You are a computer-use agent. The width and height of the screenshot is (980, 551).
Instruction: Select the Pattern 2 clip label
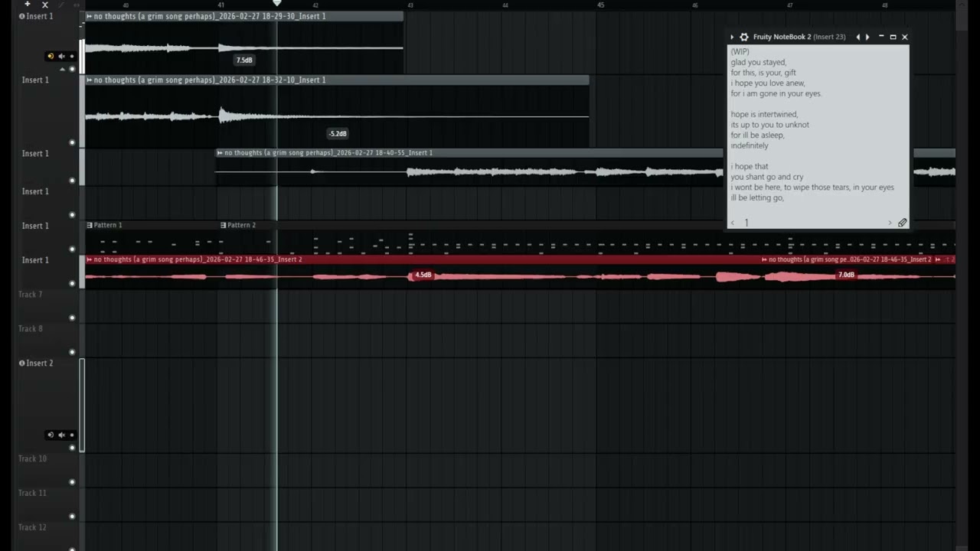click(242, 225)
